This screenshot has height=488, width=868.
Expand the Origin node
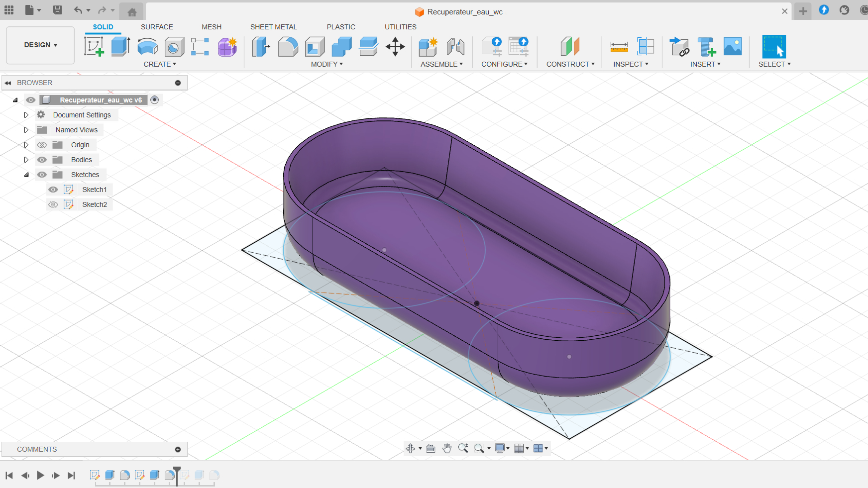point(26,145)
